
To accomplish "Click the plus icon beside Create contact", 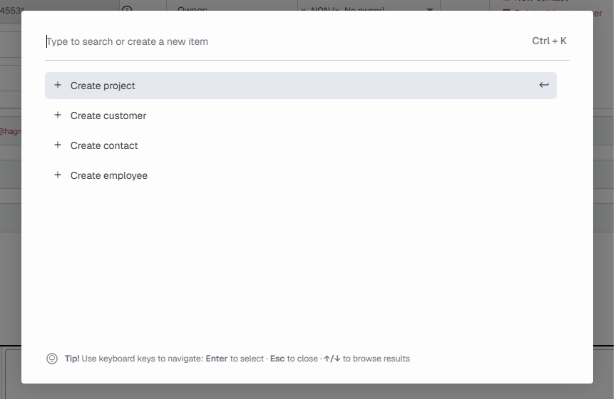I will (x=58, y=145).
